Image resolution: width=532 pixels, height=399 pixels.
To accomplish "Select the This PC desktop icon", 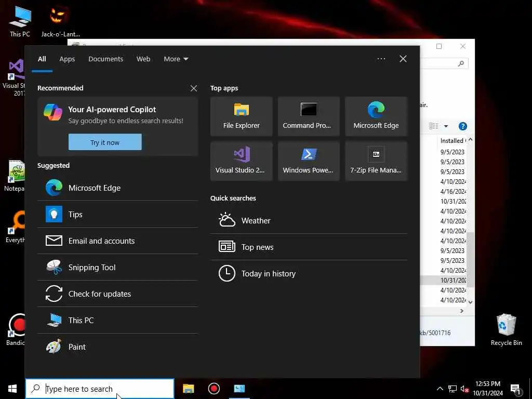I will (20, 21).
